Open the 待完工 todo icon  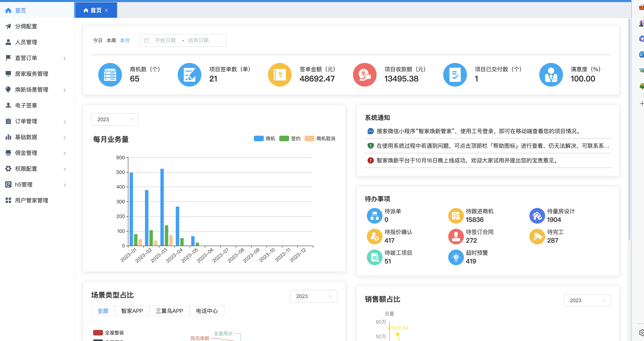click(537, 236)
